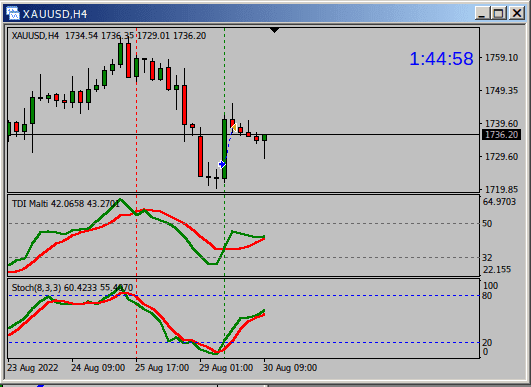Click the 30 Aug 09:00 time label
This screenshot has width=531, height=387.
click(x=290, y=368)
